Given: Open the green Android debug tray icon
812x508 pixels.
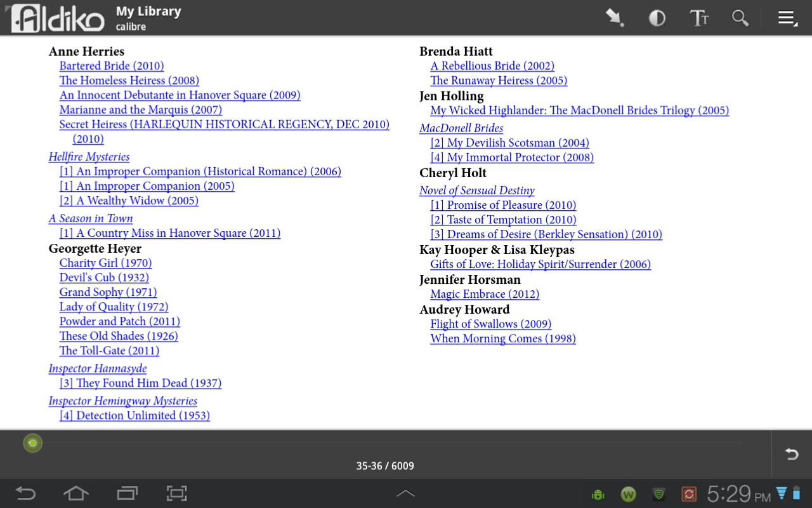Looking at the screenshot, I should [x=598, y=494].
